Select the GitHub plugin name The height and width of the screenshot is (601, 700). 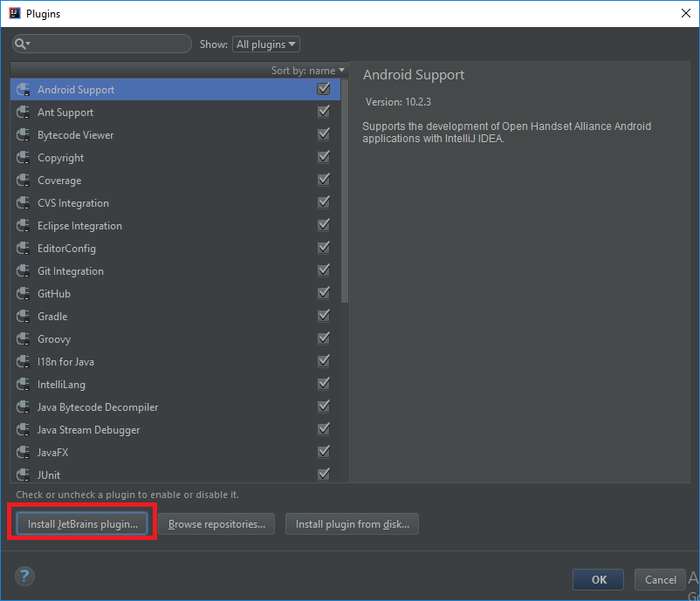[54, 294]
